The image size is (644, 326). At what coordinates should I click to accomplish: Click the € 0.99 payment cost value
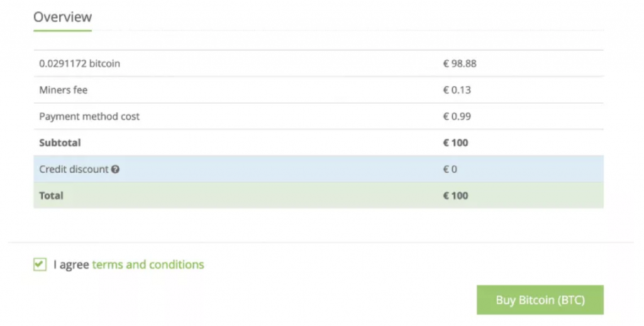click(457, 116)
